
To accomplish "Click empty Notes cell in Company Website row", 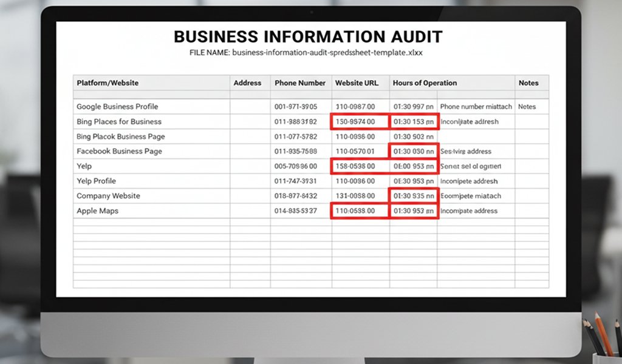I will [532, 196].
